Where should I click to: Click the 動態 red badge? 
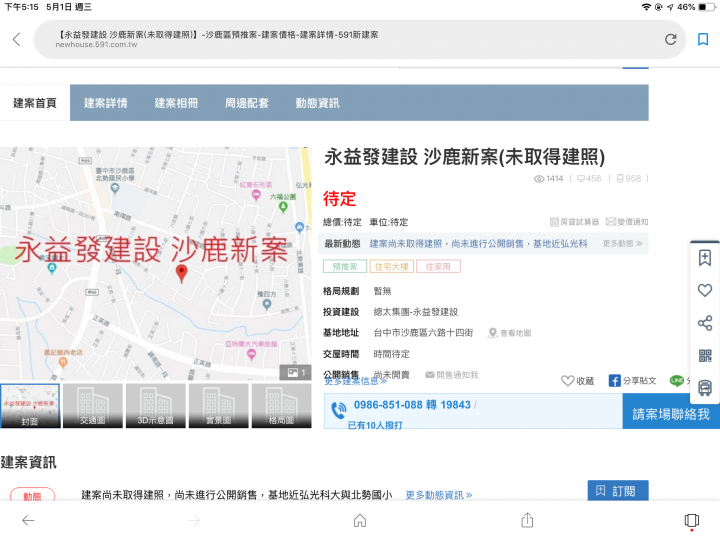click(32, 496)
